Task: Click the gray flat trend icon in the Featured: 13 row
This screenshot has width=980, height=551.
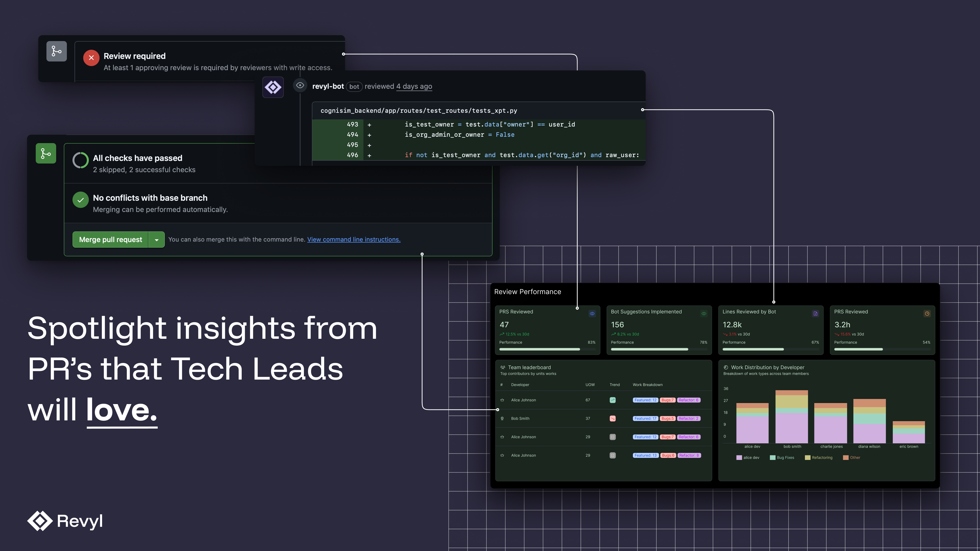Action: click(612, 455)
